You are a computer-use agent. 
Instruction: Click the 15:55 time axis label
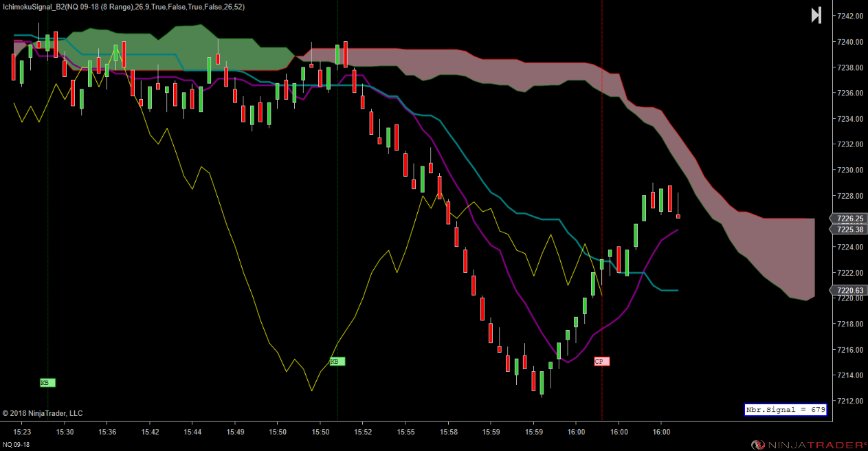tap(405, 432)
